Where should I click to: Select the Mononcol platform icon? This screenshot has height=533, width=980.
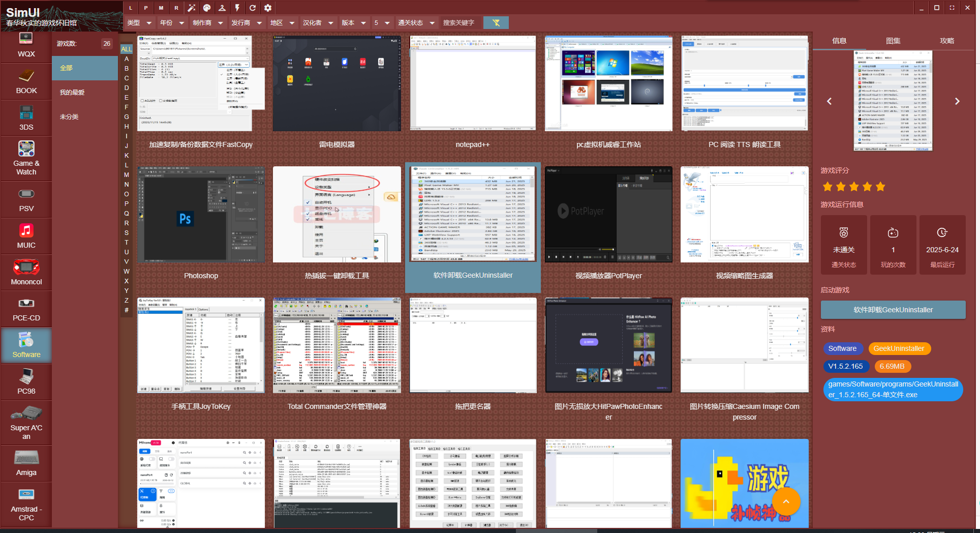coord(26,272)
